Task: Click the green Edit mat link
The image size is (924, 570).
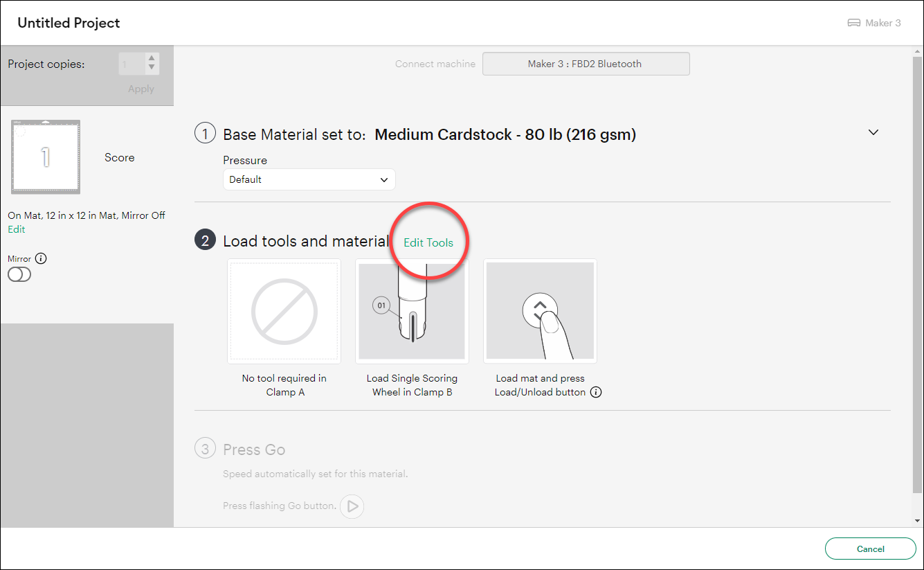Action: [x=17, y=229]
